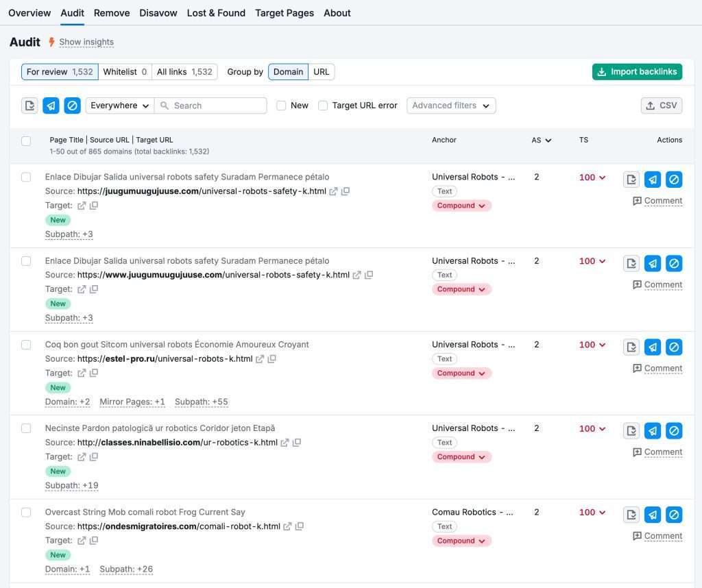
Task: Click Import backlinks button
Action: coord(637,71)
